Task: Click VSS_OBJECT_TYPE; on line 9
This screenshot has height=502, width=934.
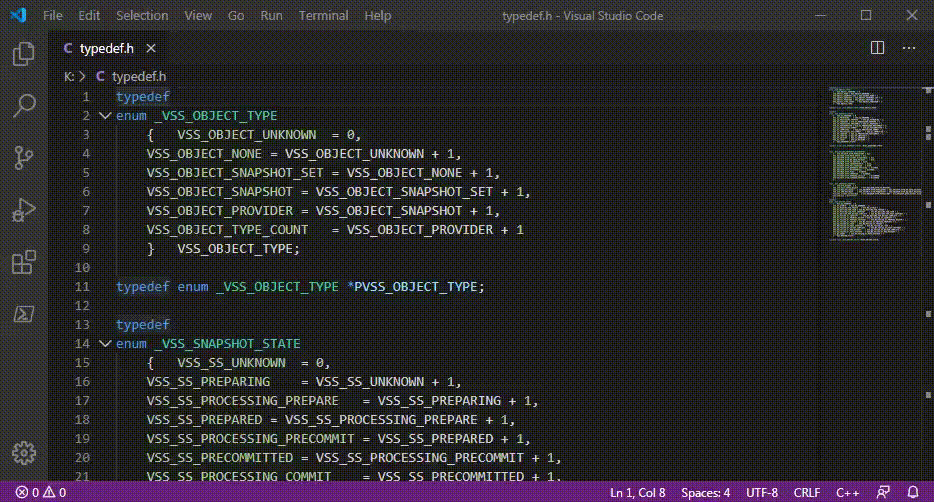Action: (238, 249)
